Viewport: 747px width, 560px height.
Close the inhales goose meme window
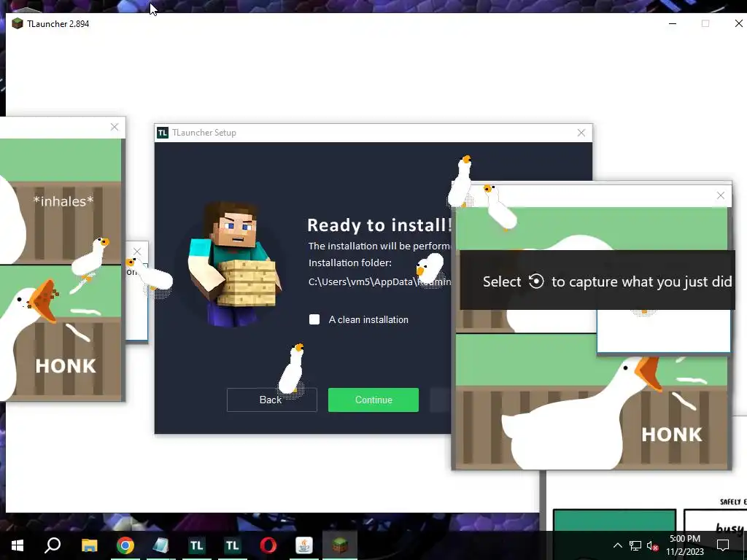(115, 127)
